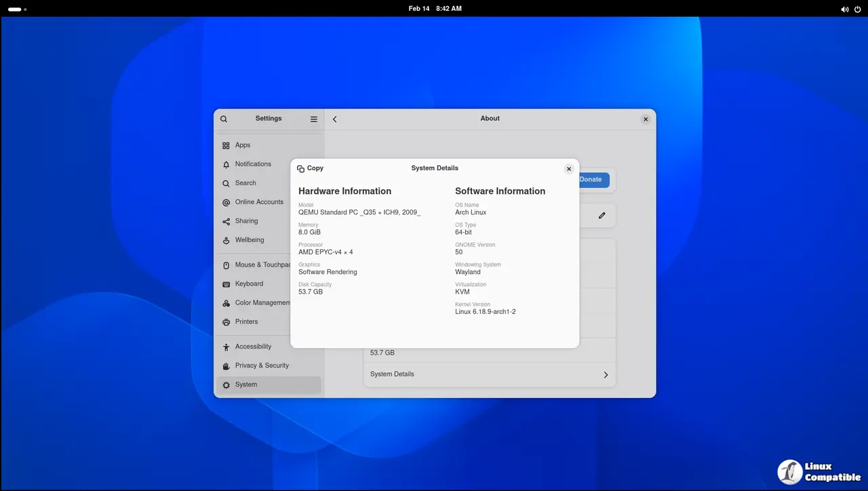The width and height of the screenshot is (868, 491).
Task: Click the volume icon in top bar
Action: [x=844, y=9]
